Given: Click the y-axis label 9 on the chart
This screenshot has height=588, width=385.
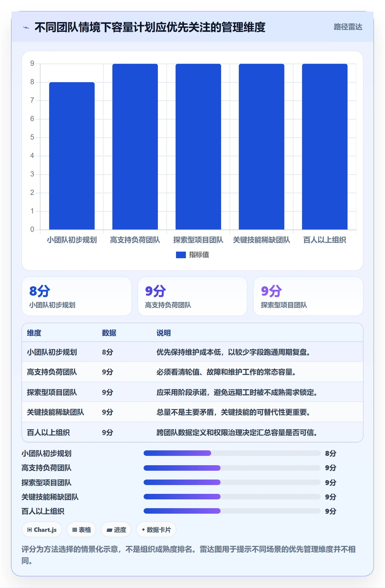Looking at the screenshot, I should (x=32, y=64).
